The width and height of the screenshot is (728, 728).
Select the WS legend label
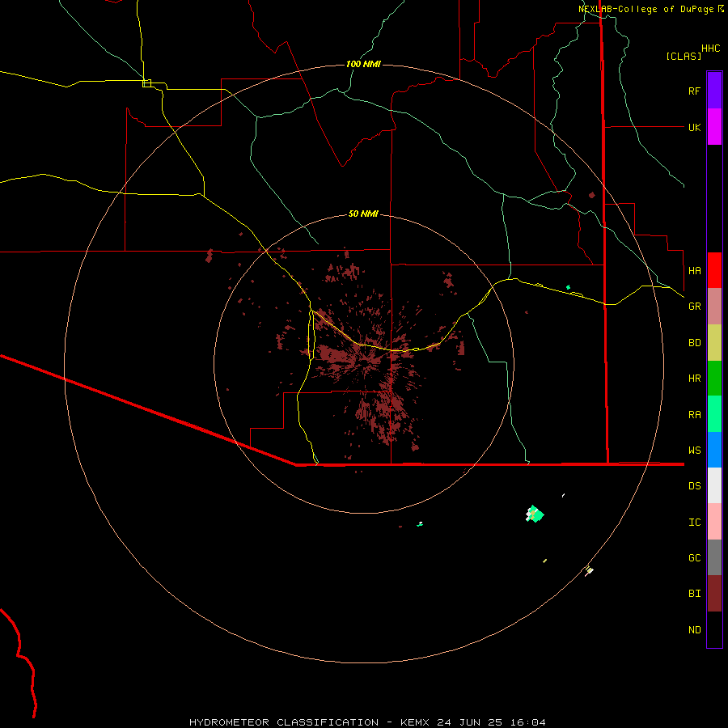coord(694,451)
